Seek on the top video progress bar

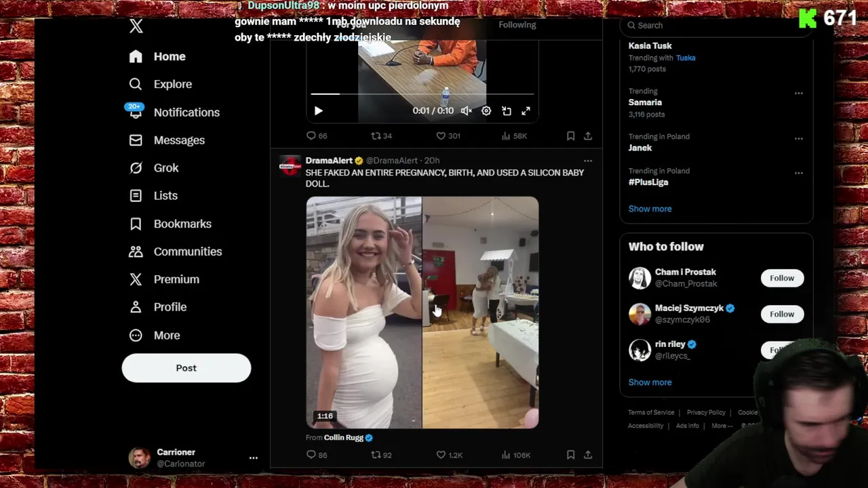click(x=422, y=94)
